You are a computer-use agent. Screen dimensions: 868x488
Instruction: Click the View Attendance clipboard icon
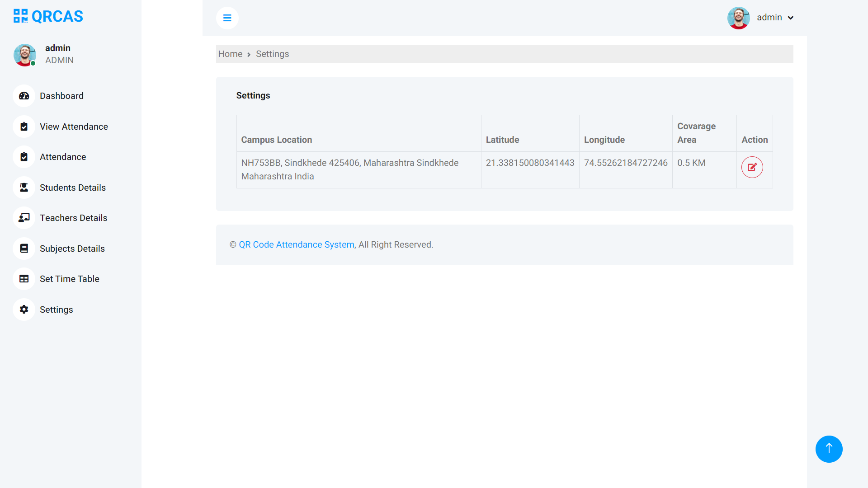[24, 127]
